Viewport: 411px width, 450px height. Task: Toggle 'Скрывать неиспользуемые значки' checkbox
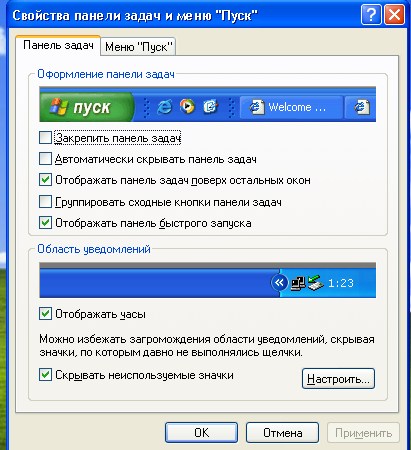(45, 375)
